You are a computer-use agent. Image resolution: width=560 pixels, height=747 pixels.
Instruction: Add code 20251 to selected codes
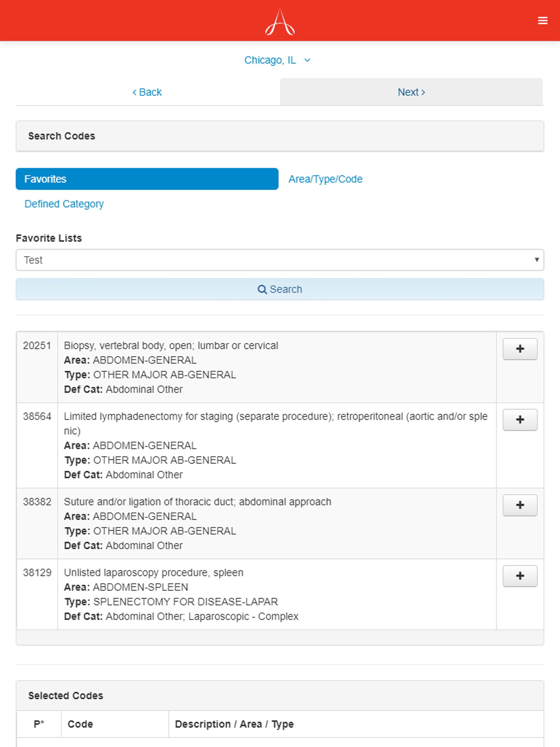pos(520,349)
